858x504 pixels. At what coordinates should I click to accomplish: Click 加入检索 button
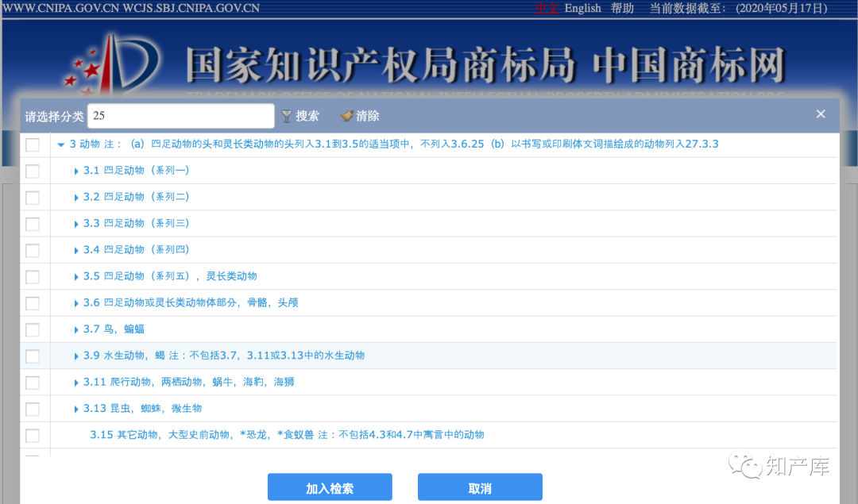coord(330,487)
